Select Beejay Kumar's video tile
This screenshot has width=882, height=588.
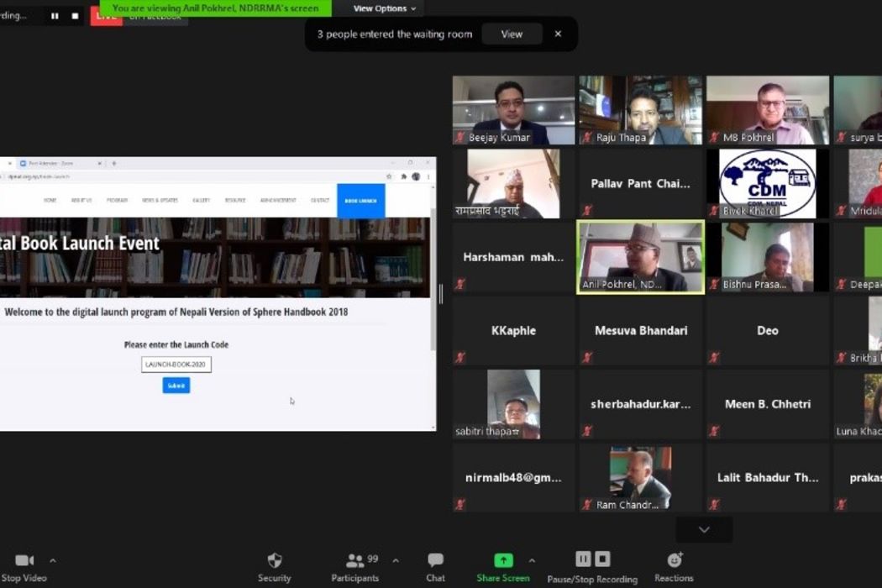(x=513, y=110)
